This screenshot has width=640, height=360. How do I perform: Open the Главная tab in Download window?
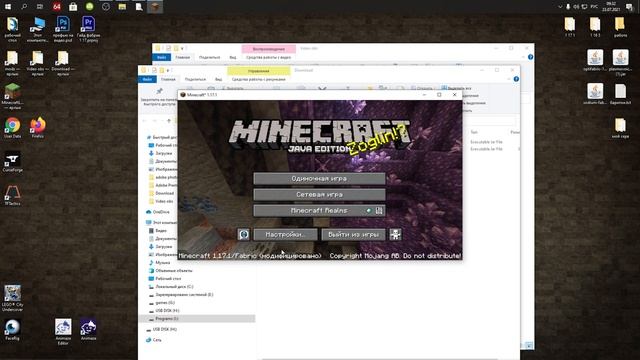click(x=168, y=79)
